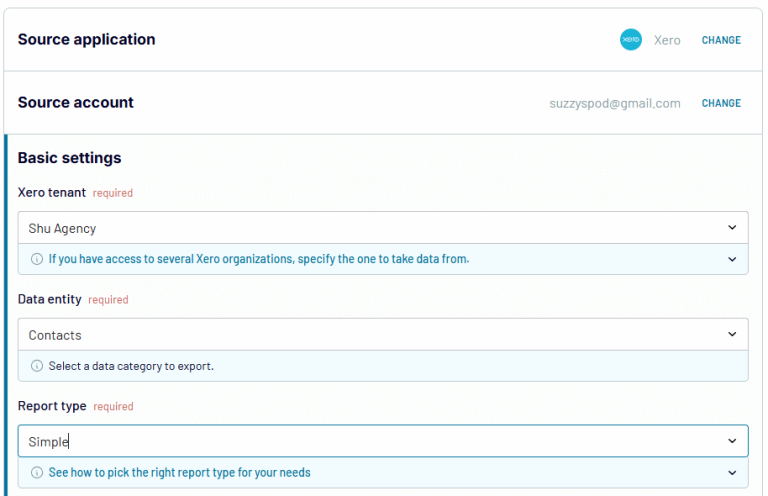Image resolution: width=768 pixels, height=496 pixels.
Task: Change the source account
Action: (721, 103)
